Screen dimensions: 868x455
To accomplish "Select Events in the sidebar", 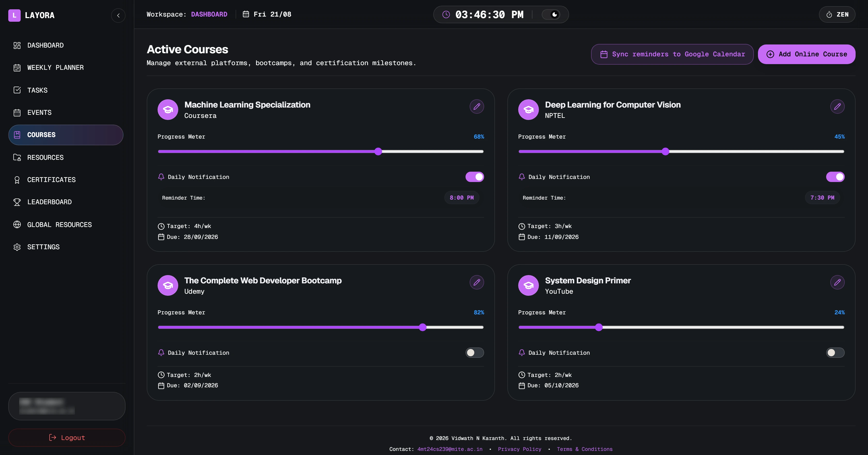I will (x=66, y=112).
